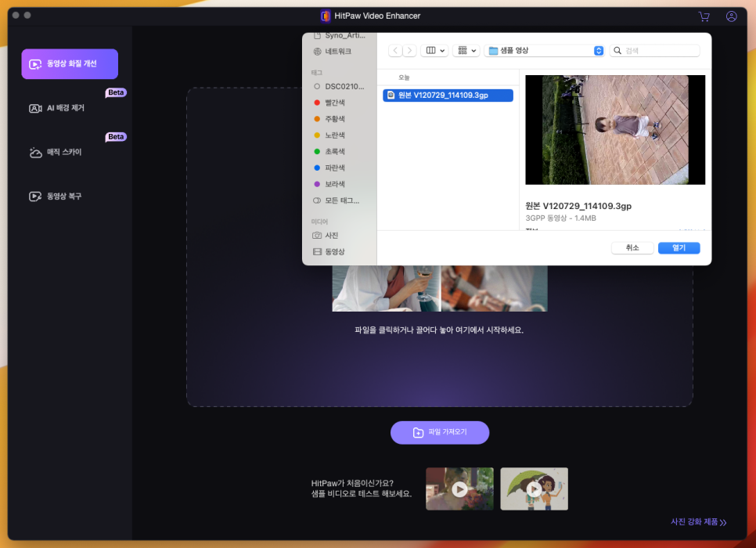Click the 네트워크 globe icon

pos(317,52)
